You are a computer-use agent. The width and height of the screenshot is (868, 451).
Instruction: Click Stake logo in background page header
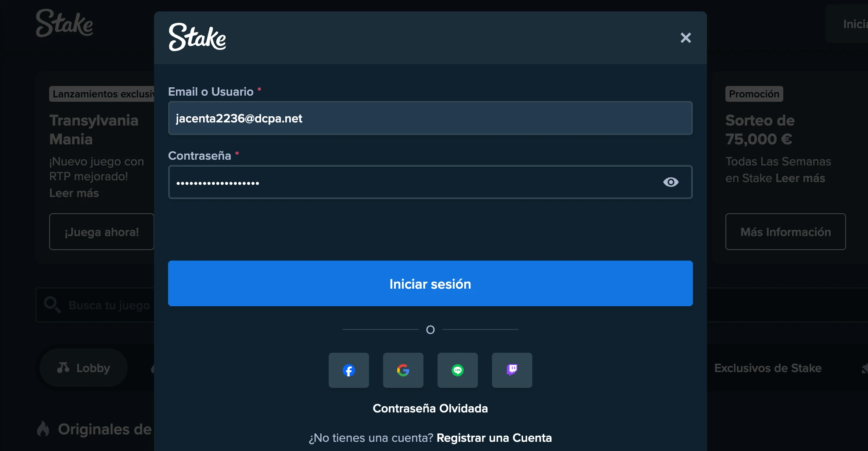65,23
